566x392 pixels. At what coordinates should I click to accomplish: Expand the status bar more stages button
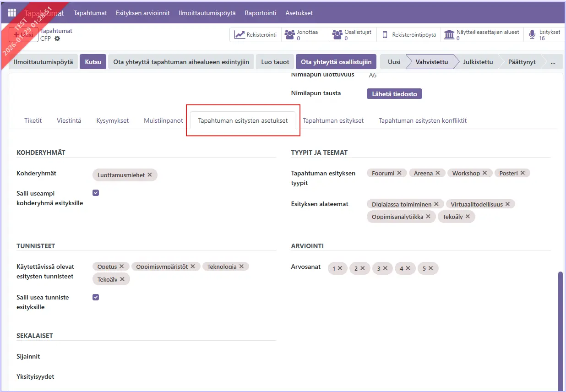[553, 62]
